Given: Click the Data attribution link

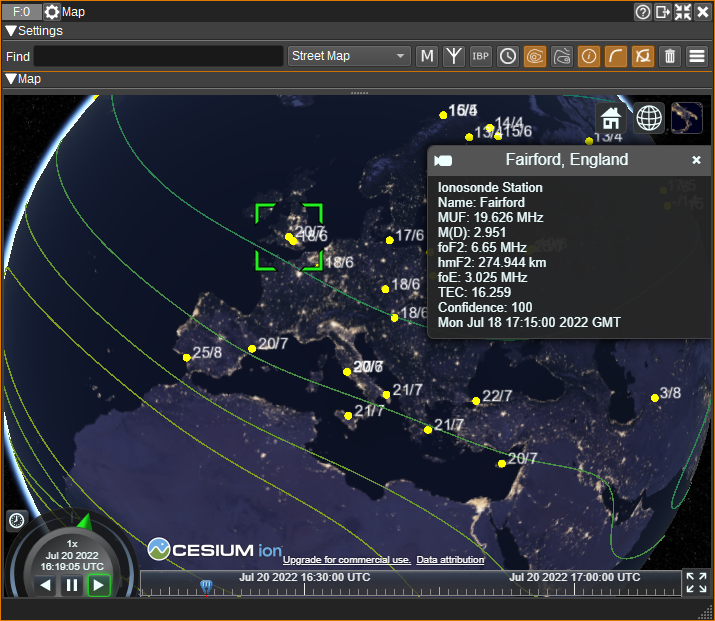Looking at the screenshot, I should (450, 560).
